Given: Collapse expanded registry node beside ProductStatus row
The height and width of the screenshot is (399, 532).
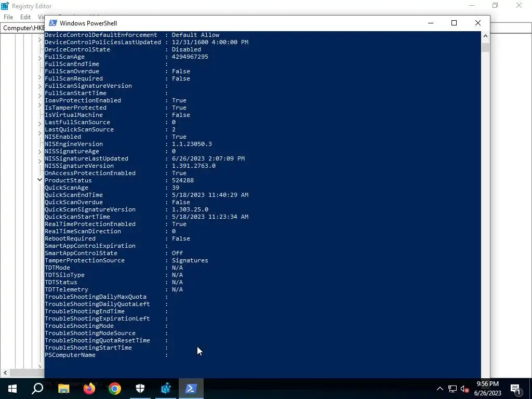Looking at the screenshot, I should [x=39, y=179].
